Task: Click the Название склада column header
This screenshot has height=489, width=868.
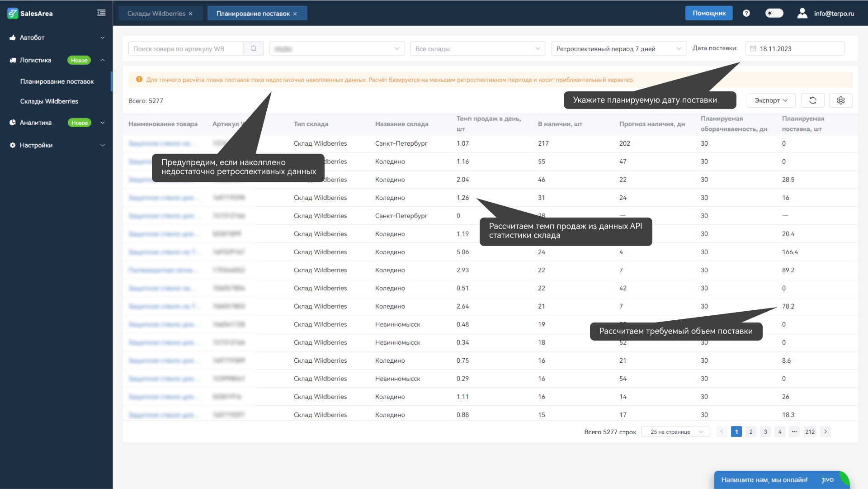Action: click(401, 124)
